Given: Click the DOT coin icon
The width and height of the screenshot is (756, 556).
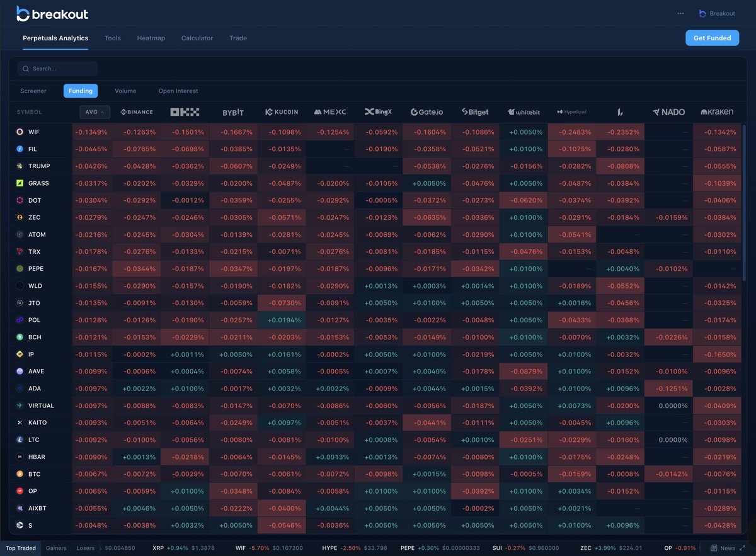Looking at the screenshot, I should pyautogui.click(x=20, y=200).
